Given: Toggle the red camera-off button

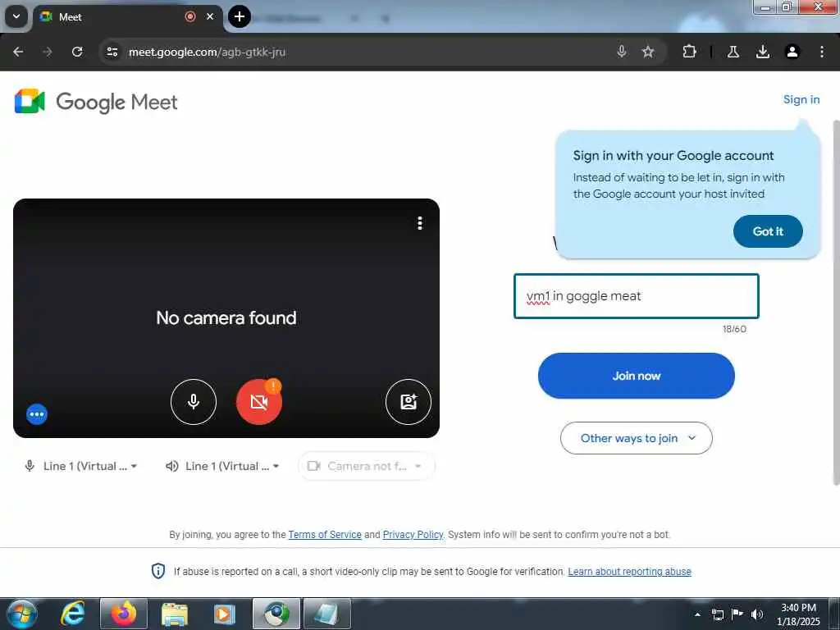Looking at the screenshot, I should click(x=259, y=402).
